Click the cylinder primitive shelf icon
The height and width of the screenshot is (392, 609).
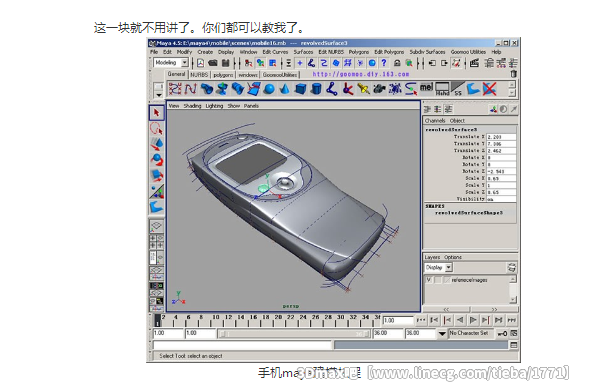[x=316, y=89]
